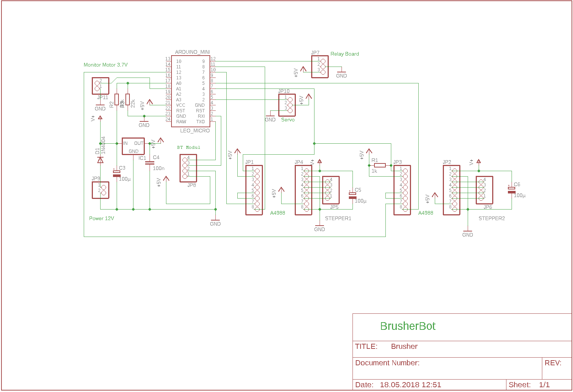Image resolution: width=573 pixels, height=392 pixels.
Task: Click the JP10 Servo connector symbol
Action: pos(287,103)
